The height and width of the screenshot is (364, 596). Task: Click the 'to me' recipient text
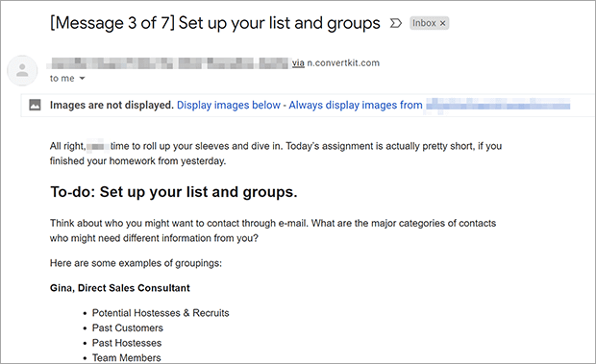pos(62,79)
